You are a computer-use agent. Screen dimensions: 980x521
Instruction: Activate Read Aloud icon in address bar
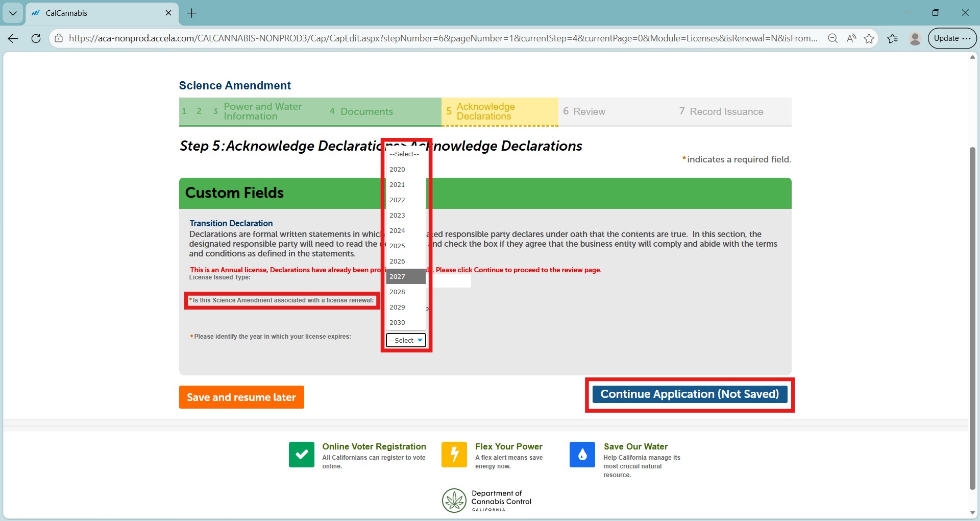[851, 38]
